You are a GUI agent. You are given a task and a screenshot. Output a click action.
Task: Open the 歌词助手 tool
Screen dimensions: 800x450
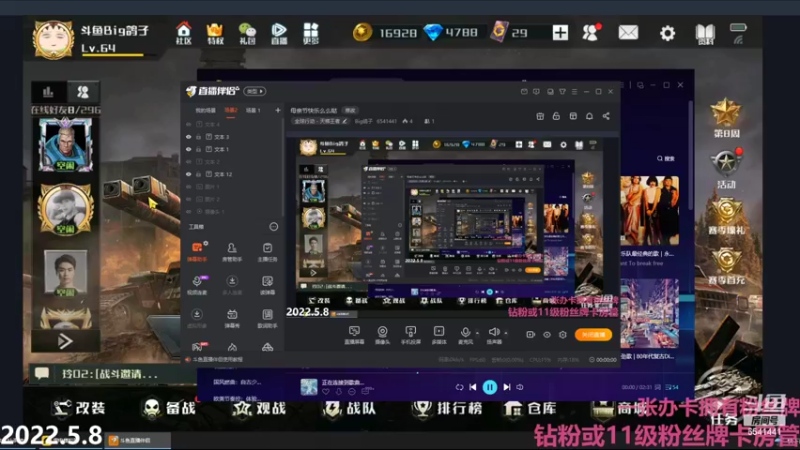pos(267,318)
